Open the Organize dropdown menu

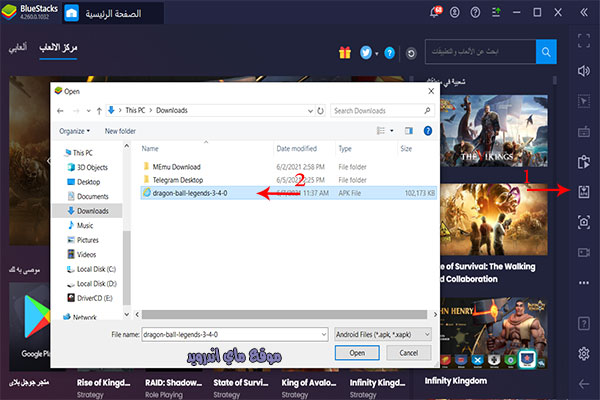coord(74,131)
